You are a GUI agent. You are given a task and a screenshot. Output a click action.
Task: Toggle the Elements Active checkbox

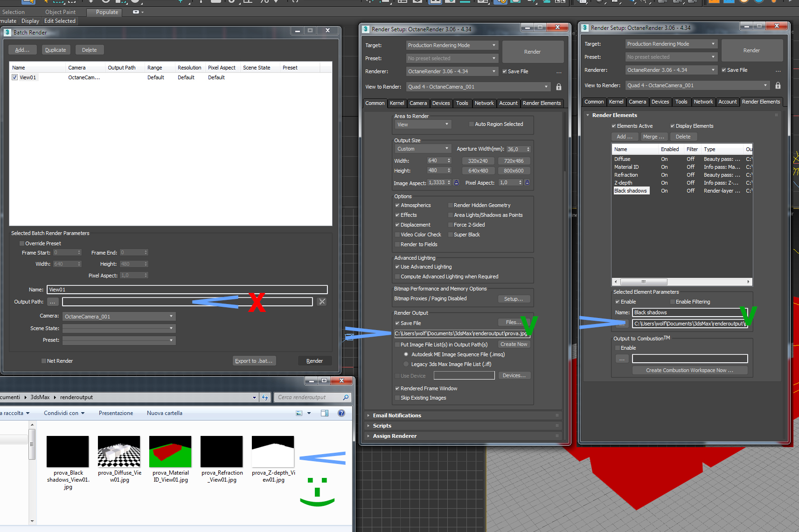click(x=614, y=126)
